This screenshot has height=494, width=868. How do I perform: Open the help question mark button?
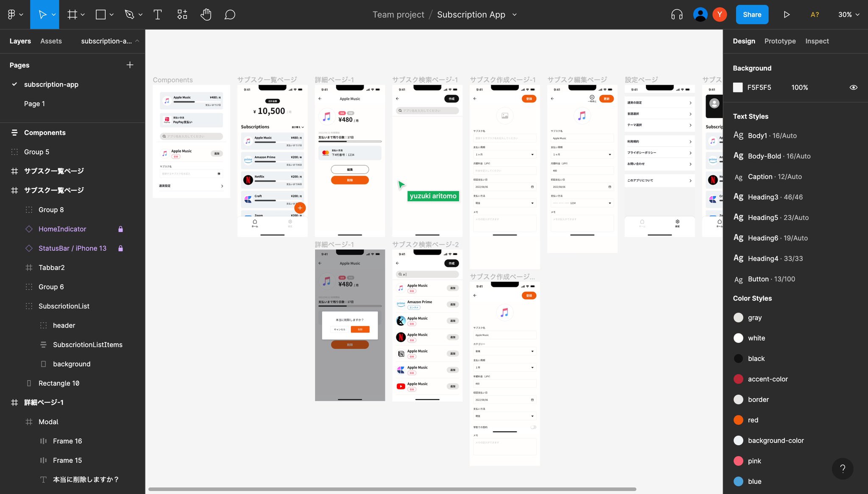pos(843,468)
